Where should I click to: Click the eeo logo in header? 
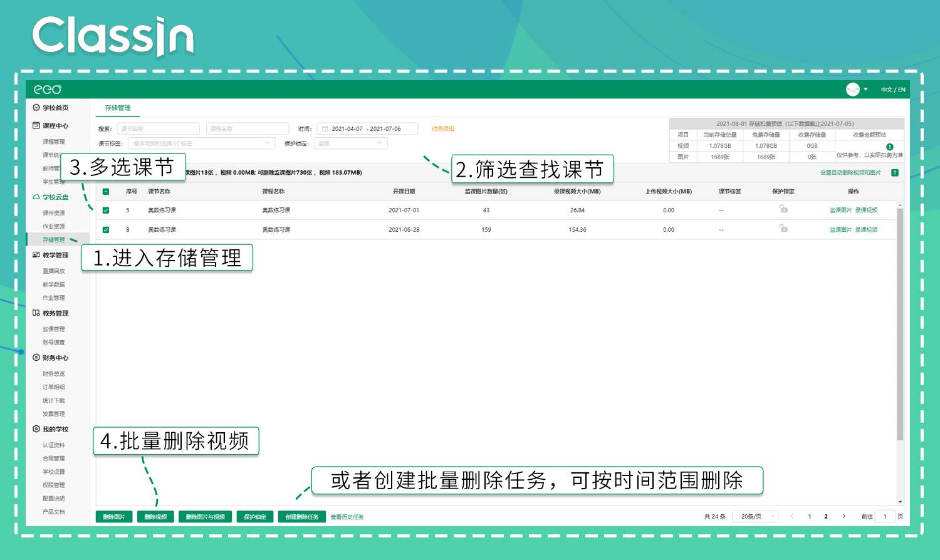[48, 90]
